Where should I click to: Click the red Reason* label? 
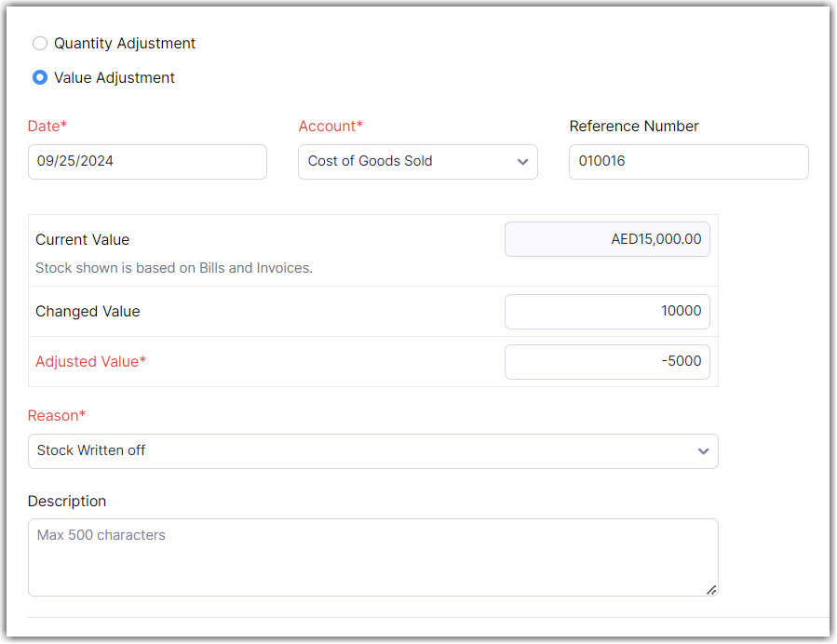click(57, 416)
